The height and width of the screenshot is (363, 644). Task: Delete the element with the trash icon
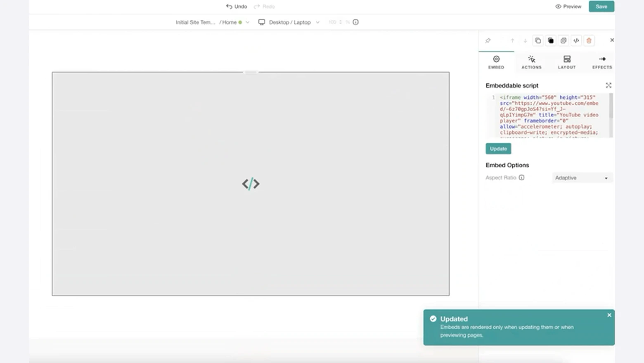[x=589, y=40]
